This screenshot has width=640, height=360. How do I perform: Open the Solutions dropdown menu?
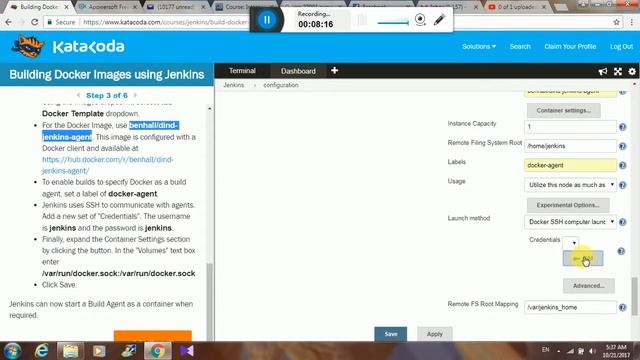(479, 47)
